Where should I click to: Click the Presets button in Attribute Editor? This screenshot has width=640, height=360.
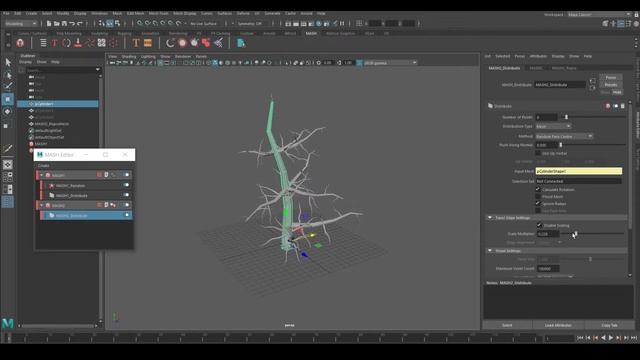pyautogui.click(x=611, y=85)
